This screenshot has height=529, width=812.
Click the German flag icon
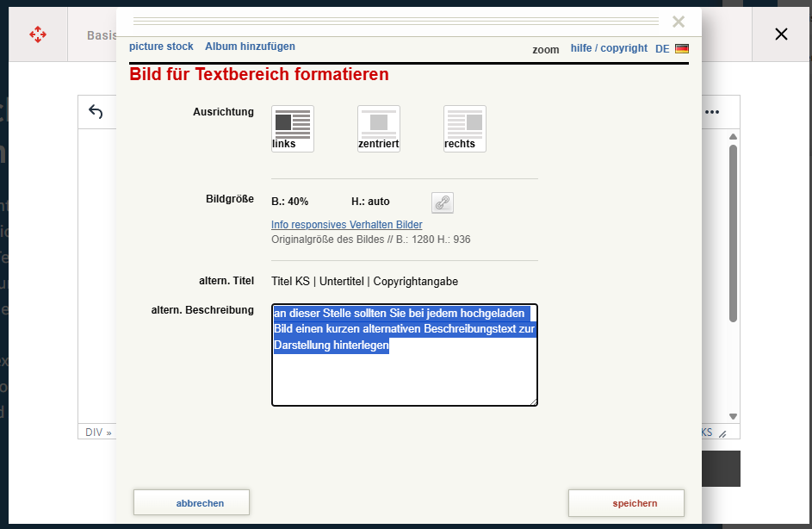point(682,49)
